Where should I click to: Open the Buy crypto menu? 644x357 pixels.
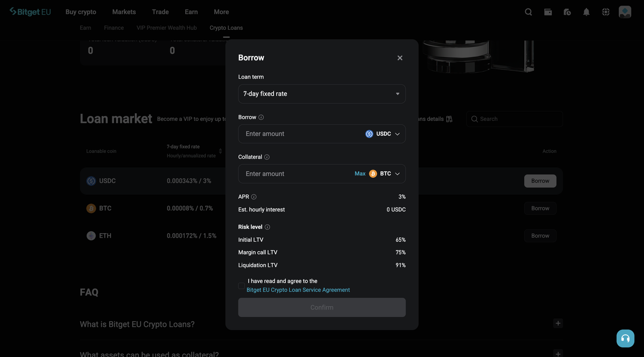click(x=80, y=12)
